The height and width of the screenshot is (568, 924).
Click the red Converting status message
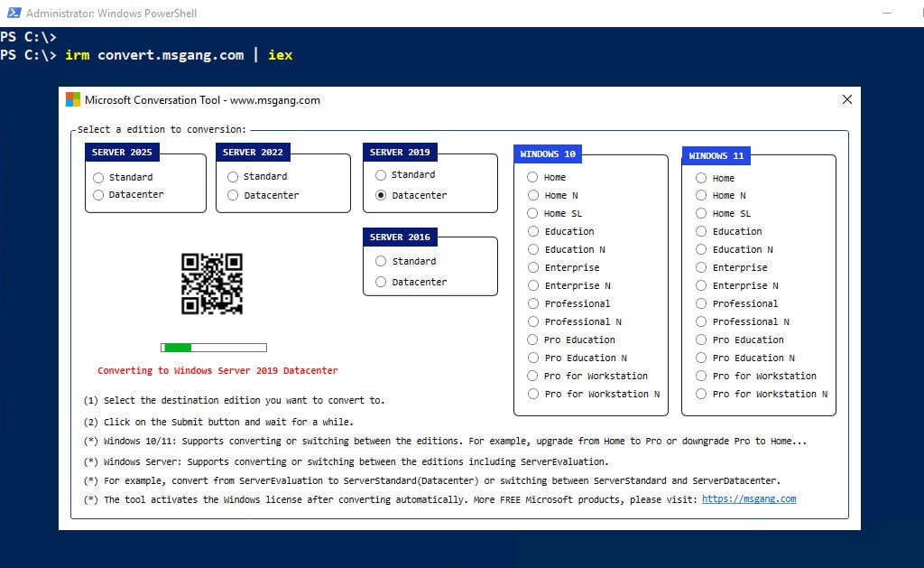[217, 370]
